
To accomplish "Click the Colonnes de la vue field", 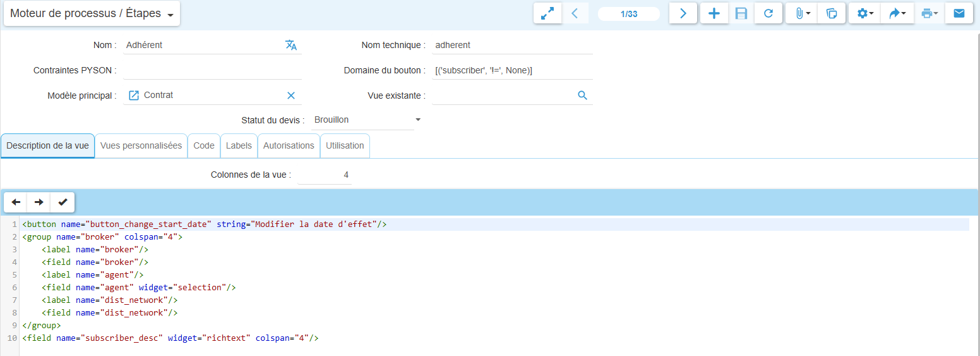I will 325,175.
